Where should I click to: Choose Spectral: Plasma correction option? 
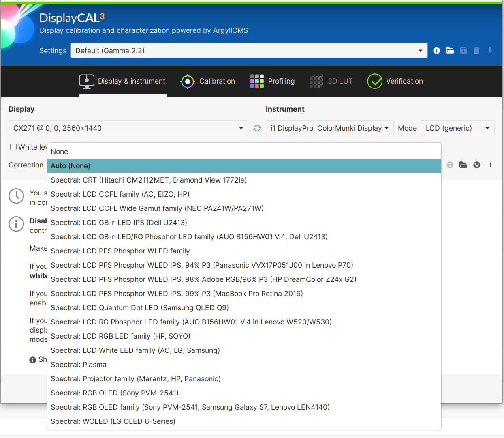point(79,365)
